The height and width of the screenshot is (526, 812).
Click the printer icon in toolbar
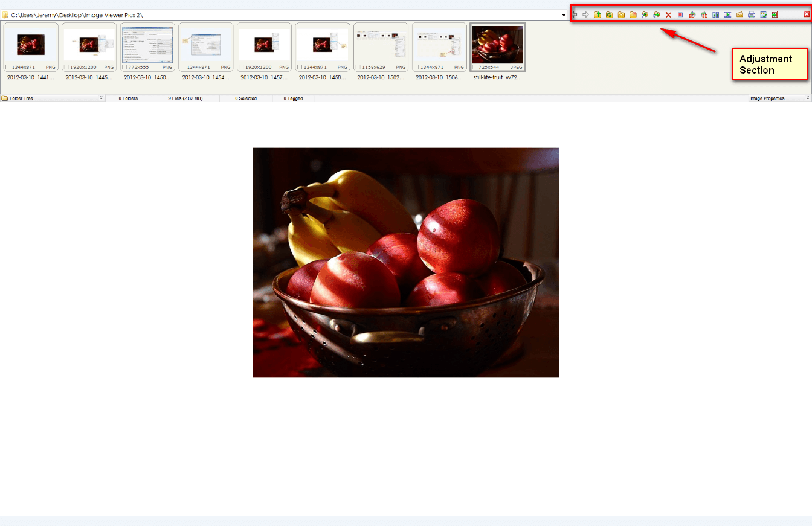(752, 14)
